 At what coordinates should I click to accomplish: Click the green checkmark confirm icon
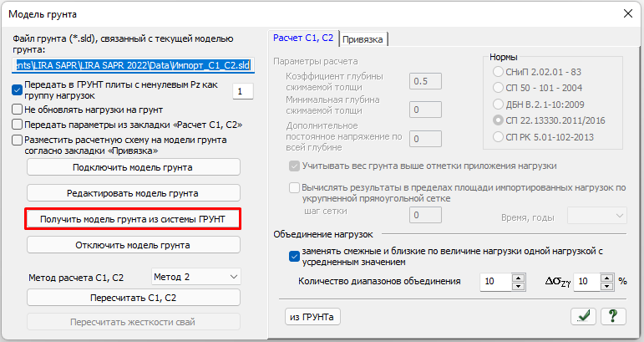(583, 316)
